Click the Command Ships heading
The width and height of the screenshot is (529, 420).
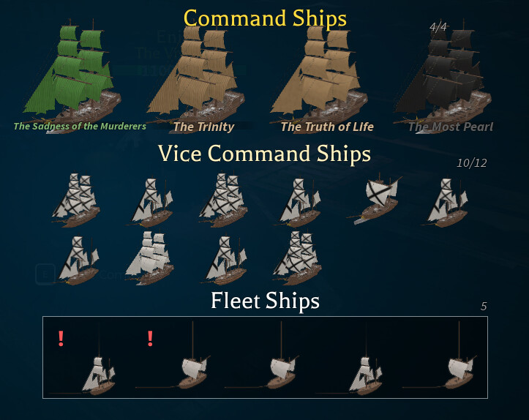pyautogui.click(x=265, y=18)
